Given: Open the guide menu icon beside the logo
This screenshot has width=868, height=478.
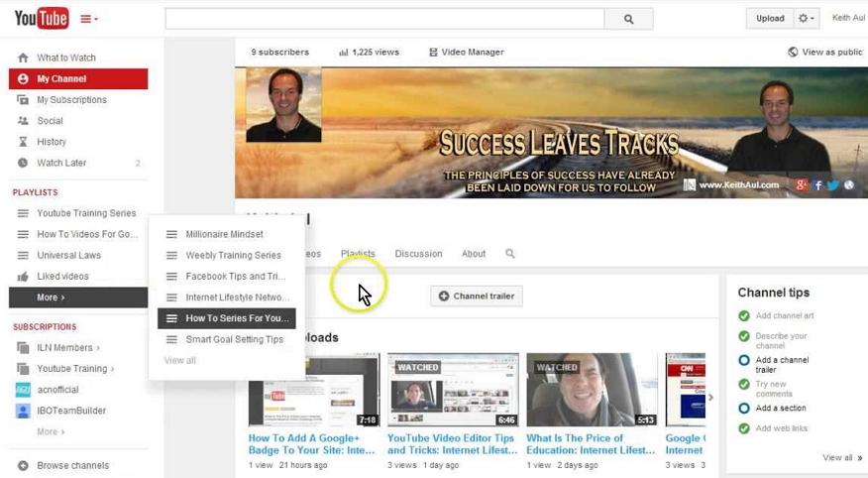Looking at the screenshot, I should pyautogui.click(x=88, y=19).
